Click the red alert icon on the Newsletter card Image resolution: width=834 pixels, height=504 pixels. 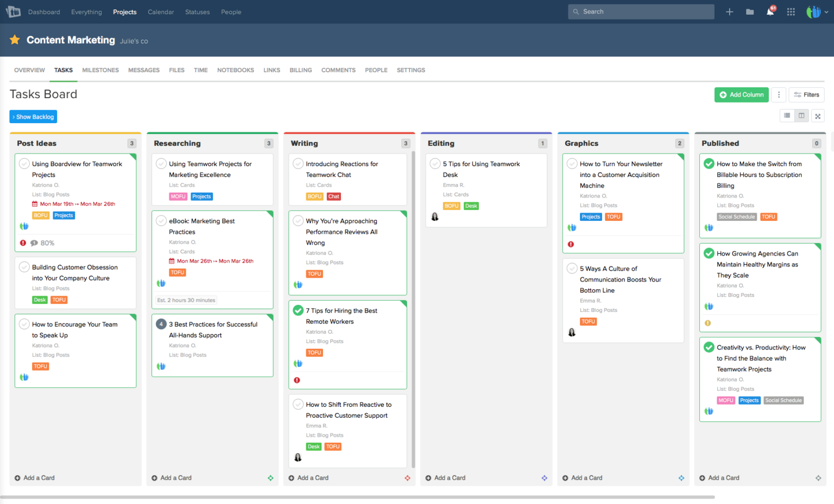[x=571, y=244]
